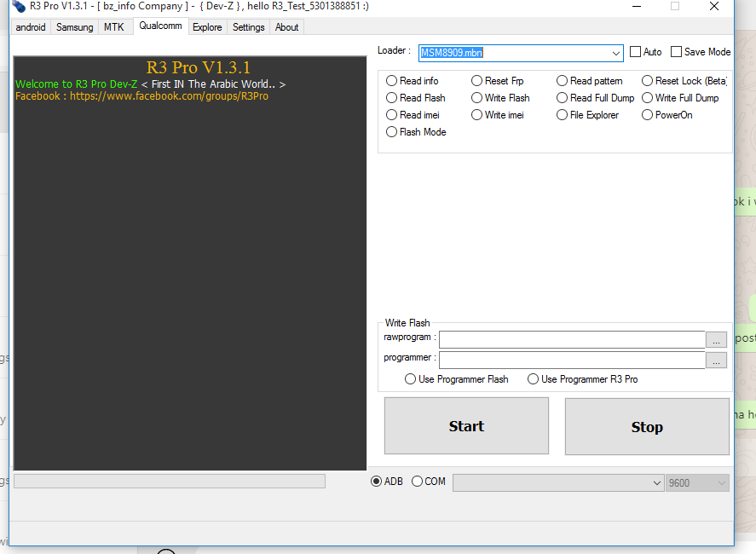Open the COM port dropdown
756x554 pixels.
(x=557, y=482)
